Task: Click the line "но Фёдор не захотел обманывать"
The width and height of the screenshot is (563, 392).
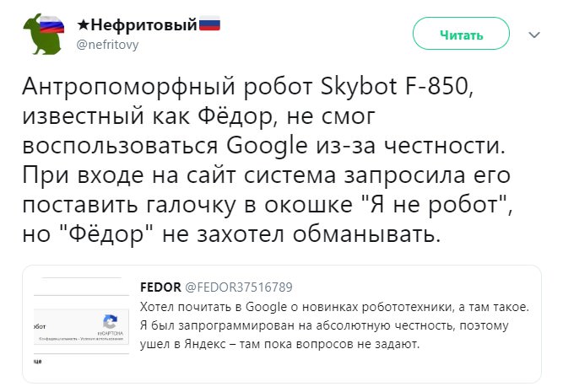Action: [x=230, y=233]
